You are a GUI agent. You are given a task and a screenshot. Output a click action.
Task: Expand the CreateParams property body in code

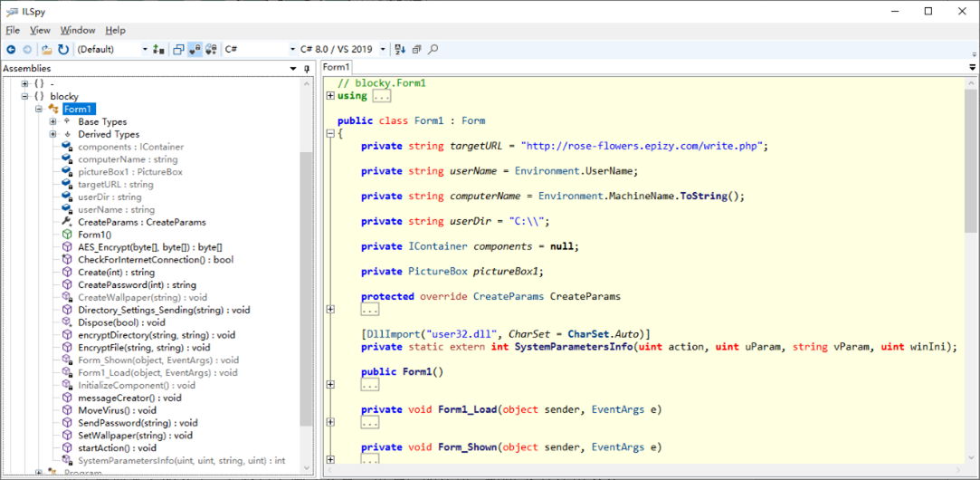pyautogui.click(x=330, y=309)
